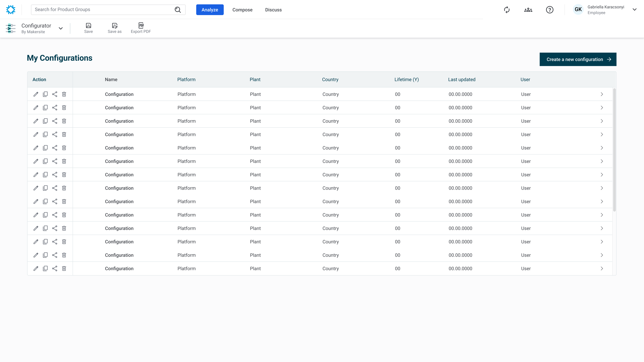Export the configuration as PDF

141,28
